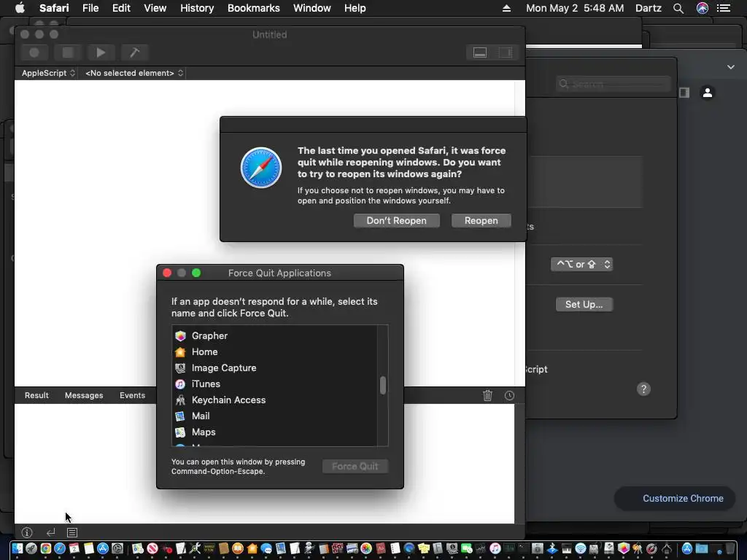Show the description pane info icon
Screen dimensions: 747x560
(27, 532)
